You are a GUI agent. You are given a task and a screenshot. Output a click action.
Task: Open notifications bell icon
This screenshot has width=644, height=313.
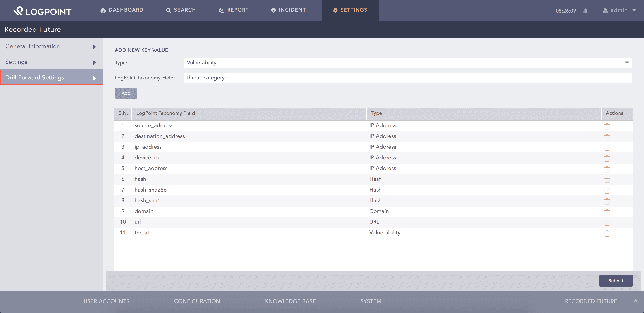click(585, 10)
